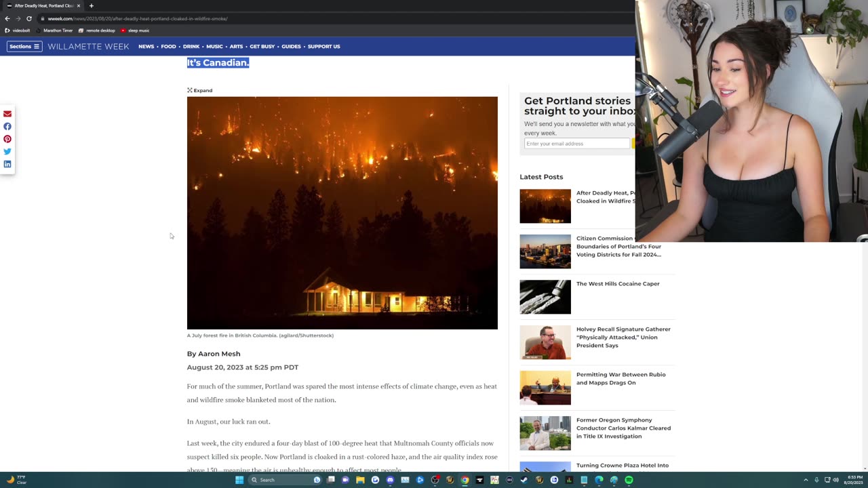
Task: Click the address bar URL
Action: click(x=138, y=18)
